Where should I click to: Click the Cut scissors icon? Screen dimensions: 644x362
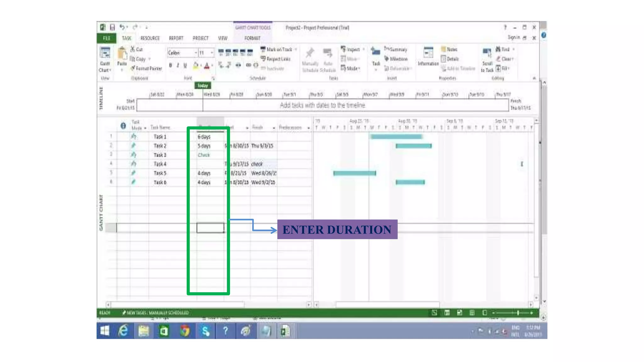pos(133,49)
